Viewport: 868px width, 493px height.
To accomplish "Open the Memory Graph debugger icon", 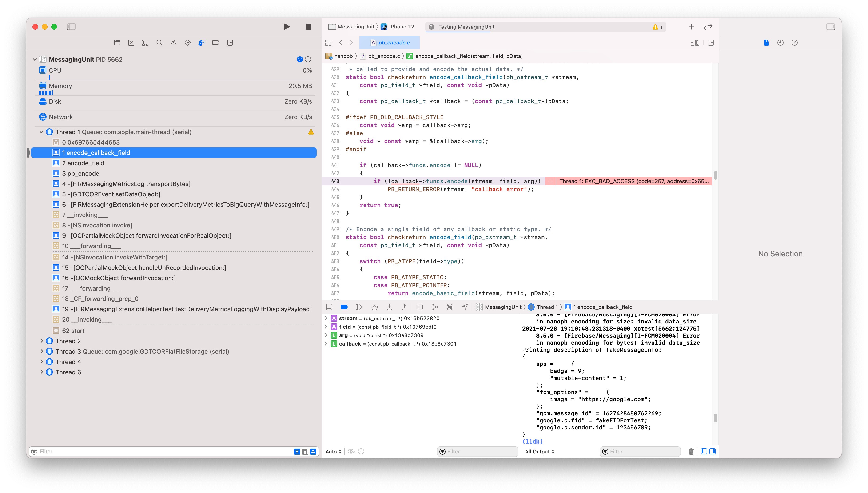I will [x=434, y=307].
